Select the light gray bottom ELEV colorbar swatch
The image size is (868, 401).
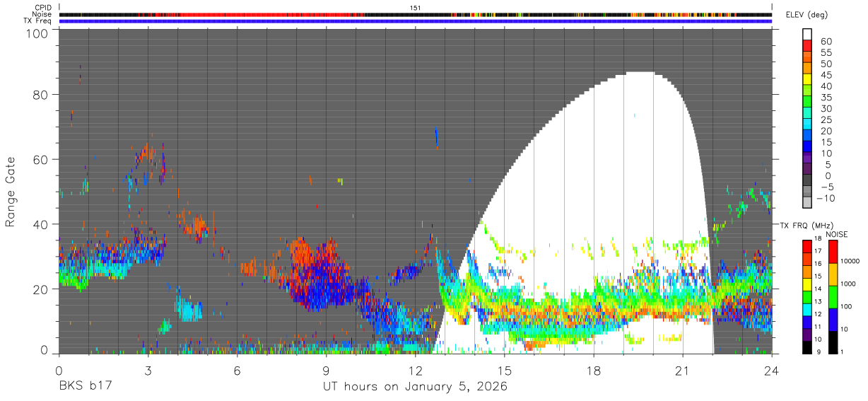pyautogui.click(x=808, y=201)
